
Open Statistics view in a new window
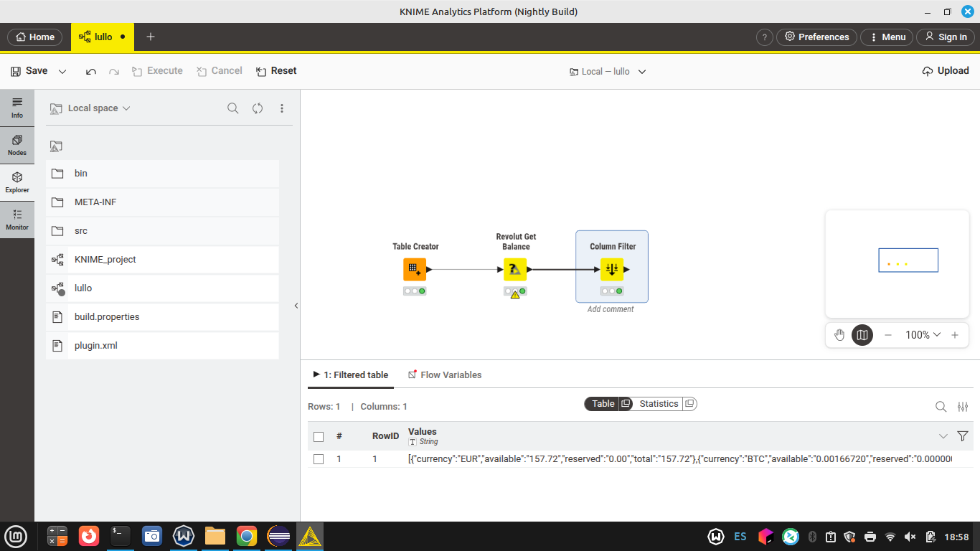point(689,404)
